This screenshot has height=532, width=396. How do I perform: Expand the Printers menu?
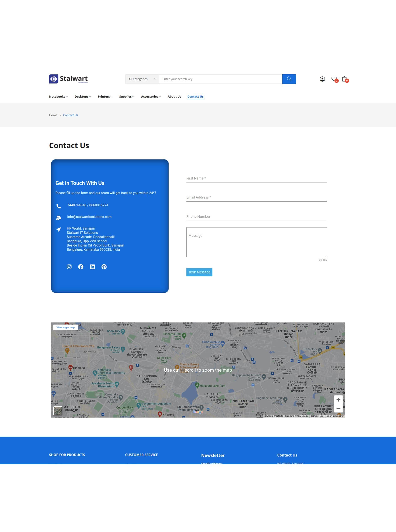coord(105,96)
